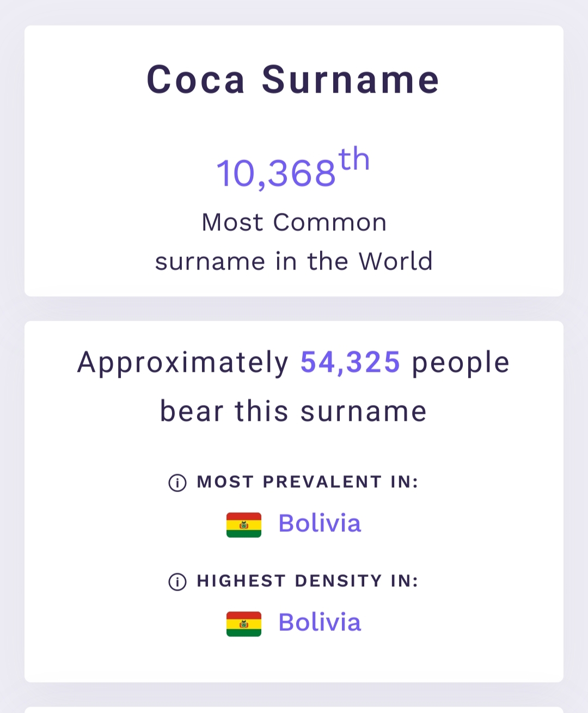The width and height of the screenshot is (588, 713).
Task: Click the 'bear this surname' text
Action: pos(293,411)
